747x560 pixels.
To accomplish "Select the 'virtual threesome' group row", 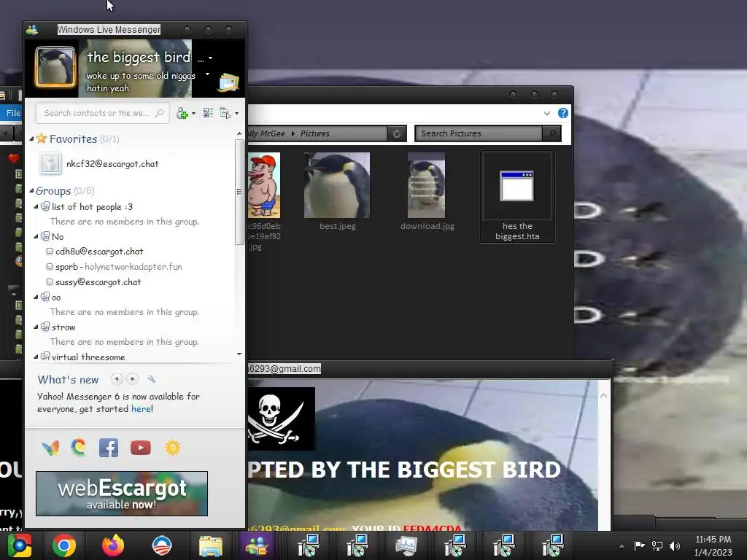I will coord(88,357).
